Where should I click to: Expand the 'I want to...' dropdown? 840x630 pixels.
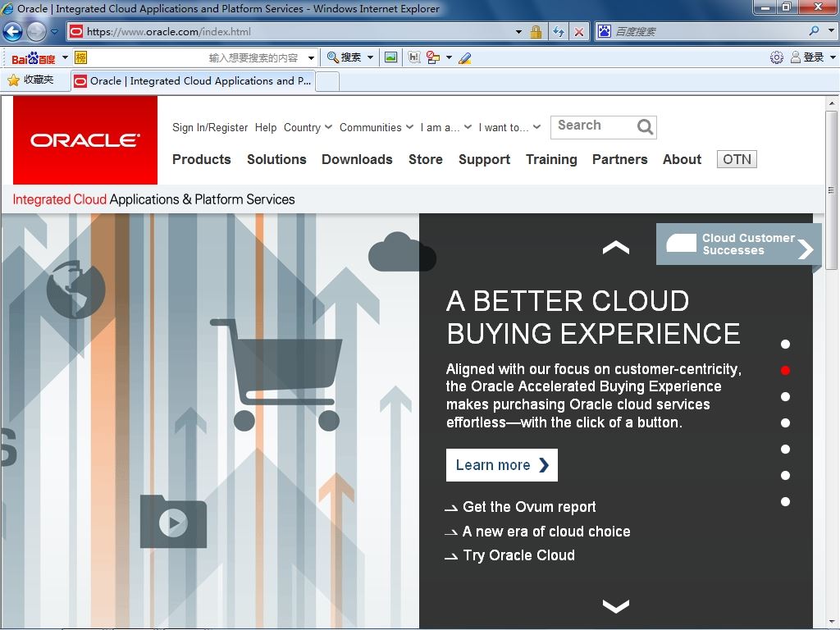point(509,127)
